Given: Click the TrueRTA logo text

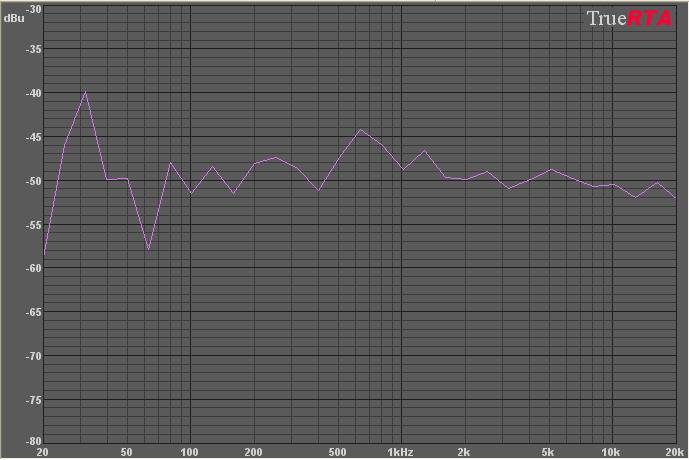Looking at the screenshot, I should point(629,18).
